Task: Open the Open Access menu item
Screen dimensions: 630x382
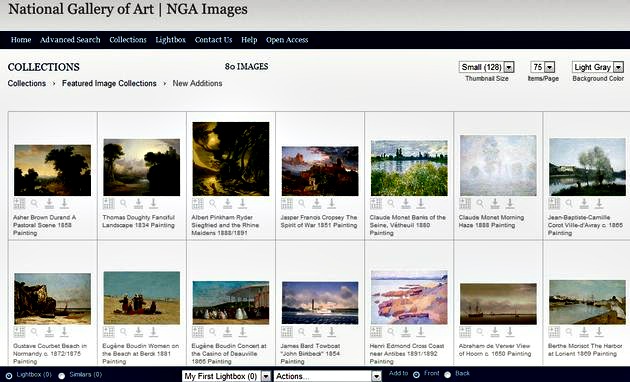Action: (x=287, y=40)
